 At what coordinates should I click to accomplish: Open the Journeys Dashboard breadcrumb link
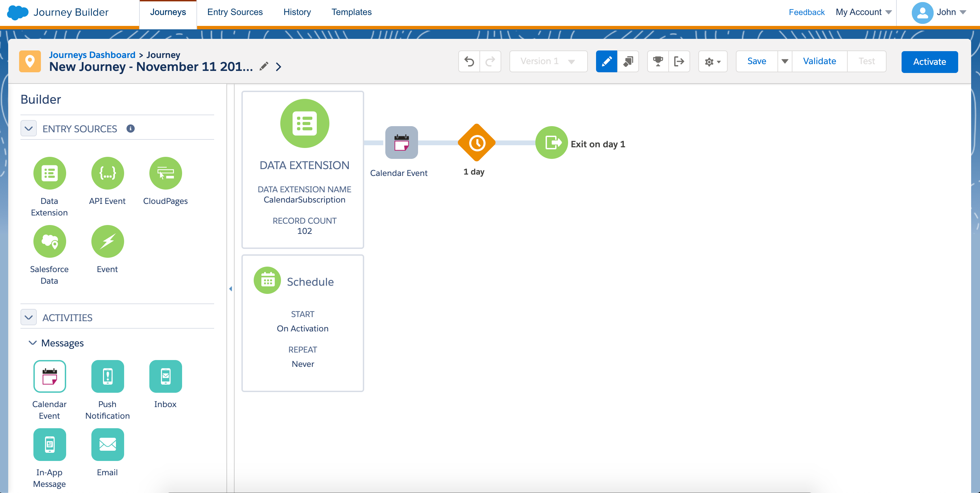tap(92, 55)
